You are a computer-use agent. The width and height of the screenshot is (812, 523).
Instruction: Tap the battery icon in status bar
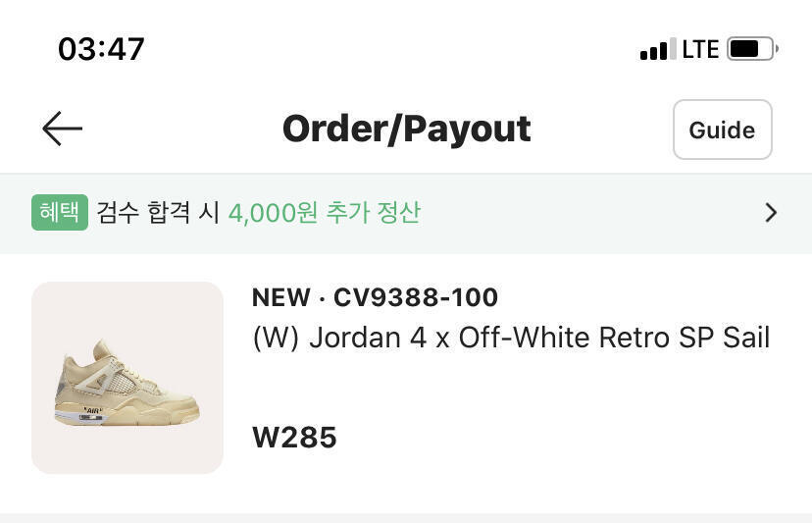[752, 49]
